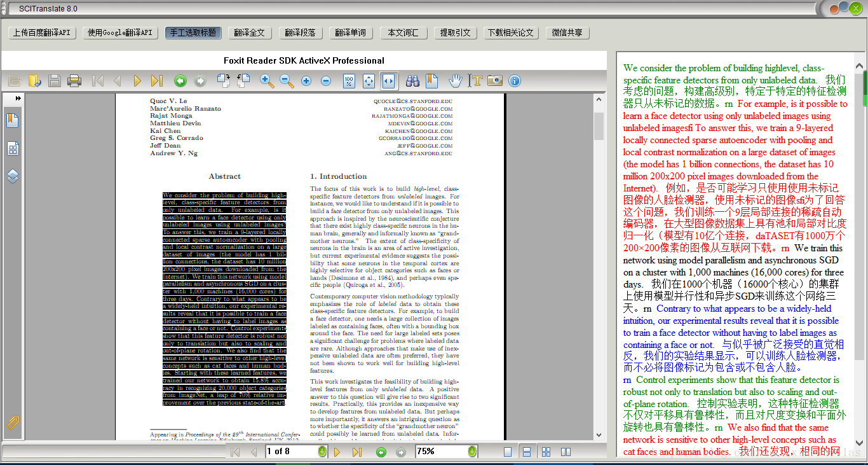The width and height of the screenshot is (868, 465).
Task: Open the attachments paperclip panel
Action: 13,423
